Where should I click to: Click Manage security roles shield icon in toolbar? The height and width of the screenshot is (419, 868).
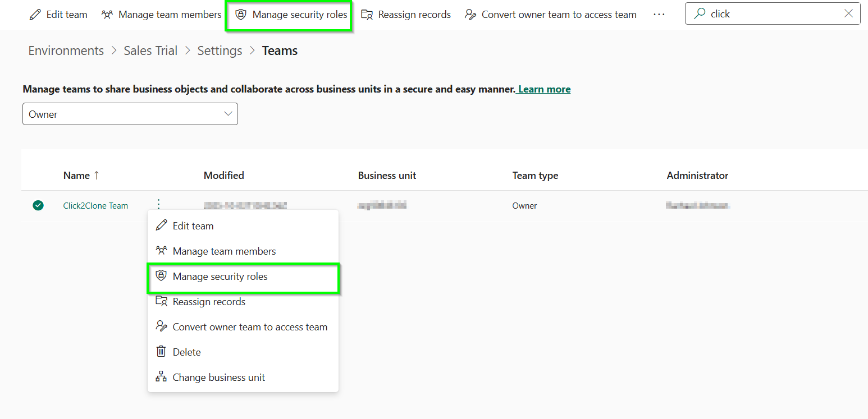(241, 15)
